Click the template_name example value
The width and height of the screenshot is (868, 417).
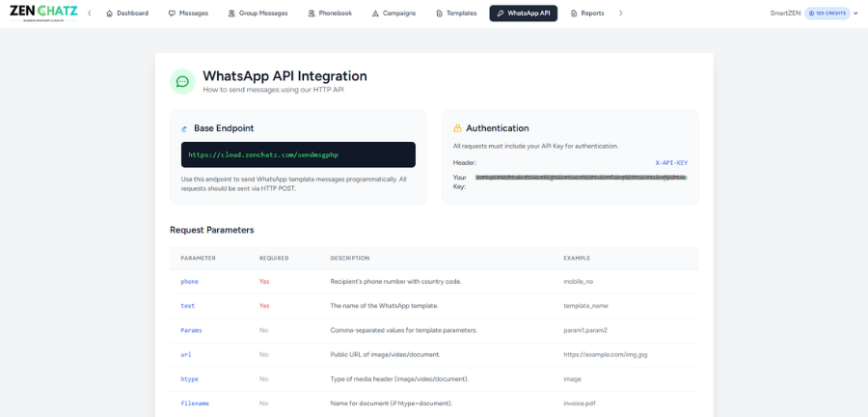click(x=585, y=306)
